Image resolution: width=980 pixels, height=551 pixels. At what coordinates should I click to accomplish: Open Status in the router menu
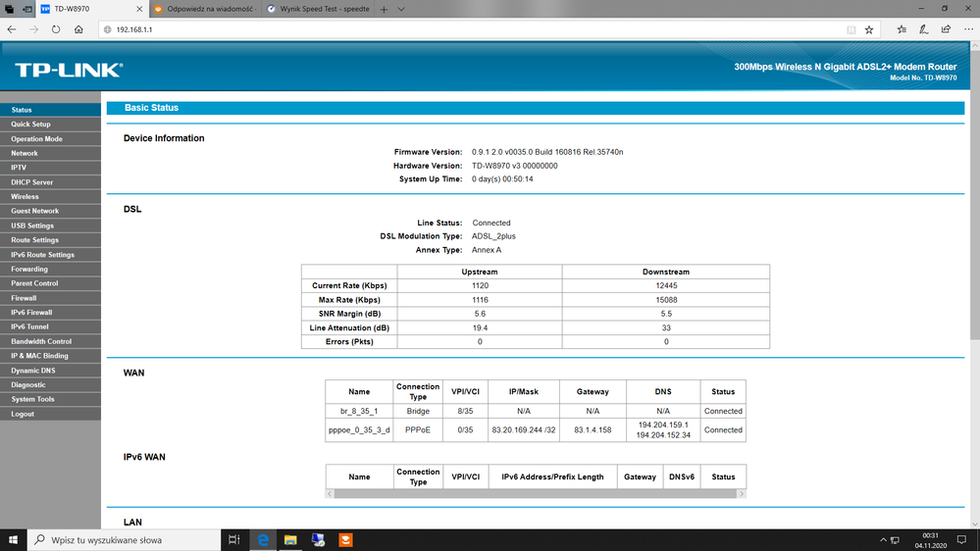pyautogui.click(x=50, y=110)
